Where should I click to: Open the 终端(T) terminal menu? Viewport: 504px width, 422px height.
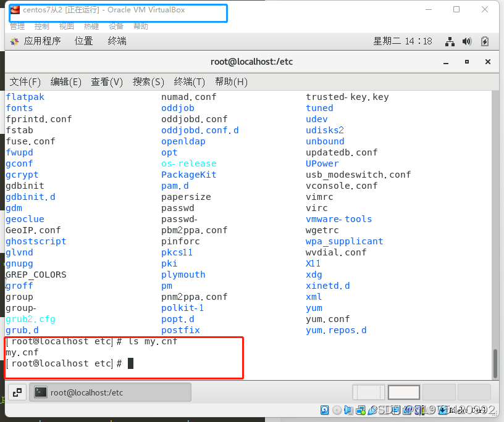point(190,82)
